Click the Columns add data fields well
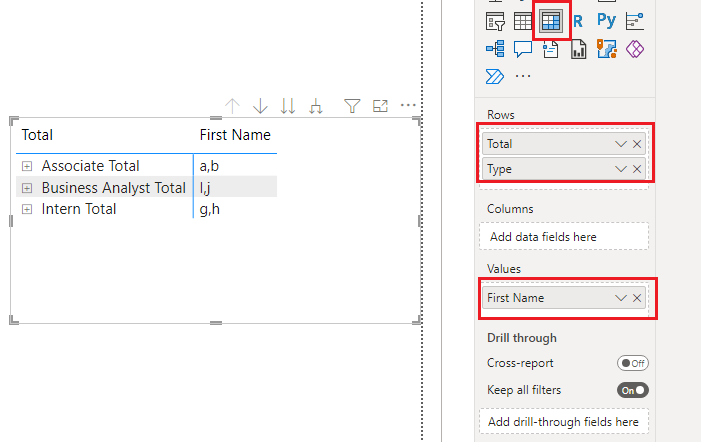701x442 pixels. (x=564, y=236)
